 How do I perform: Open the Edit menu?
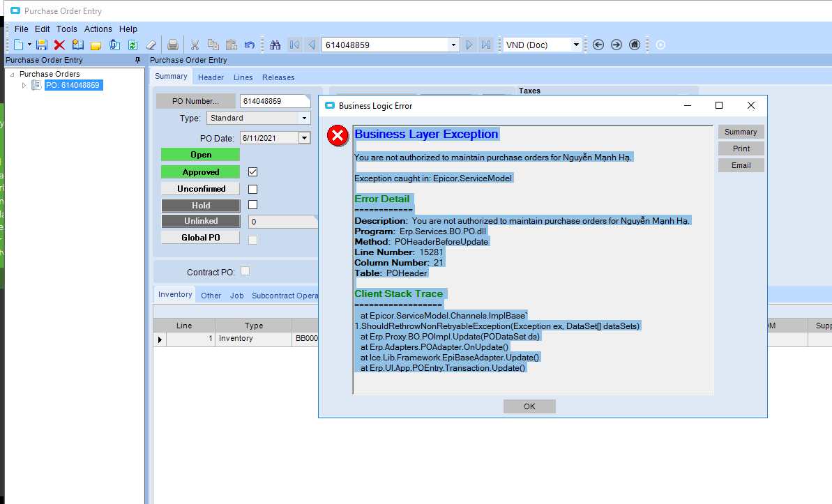coord(43,29)
